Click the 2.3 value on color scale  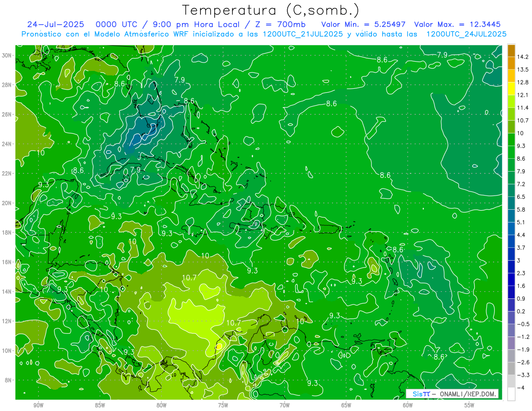[x=521, y=273]
